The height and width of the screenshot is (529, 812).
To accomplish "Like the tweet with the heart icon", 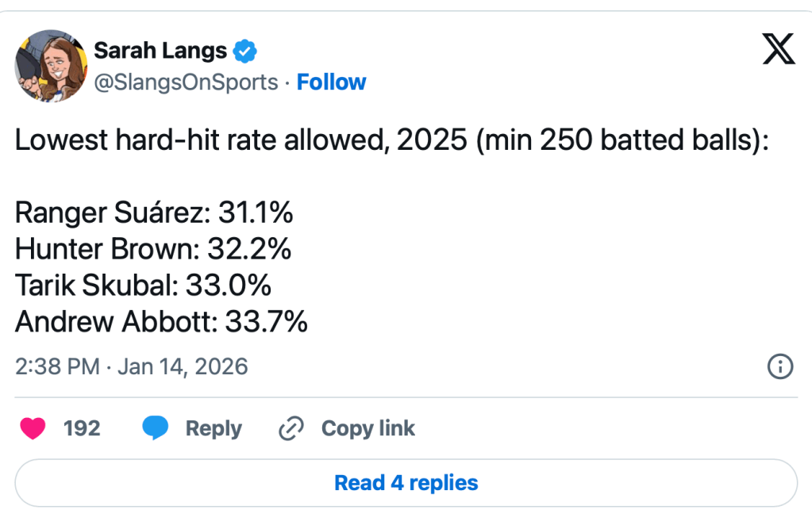I will [33, 428].
